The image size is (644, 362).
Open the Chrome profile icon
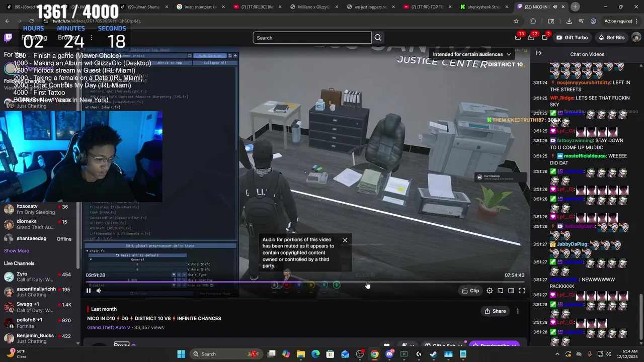(x=593, y=21)
